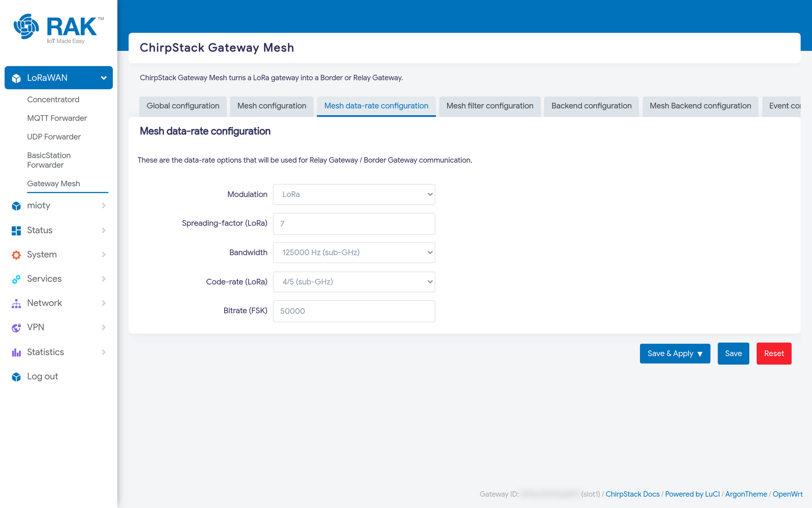Expand the VPN menu chevron
Viewport: 812px width, 508px height.
click(x=103, y=327)
